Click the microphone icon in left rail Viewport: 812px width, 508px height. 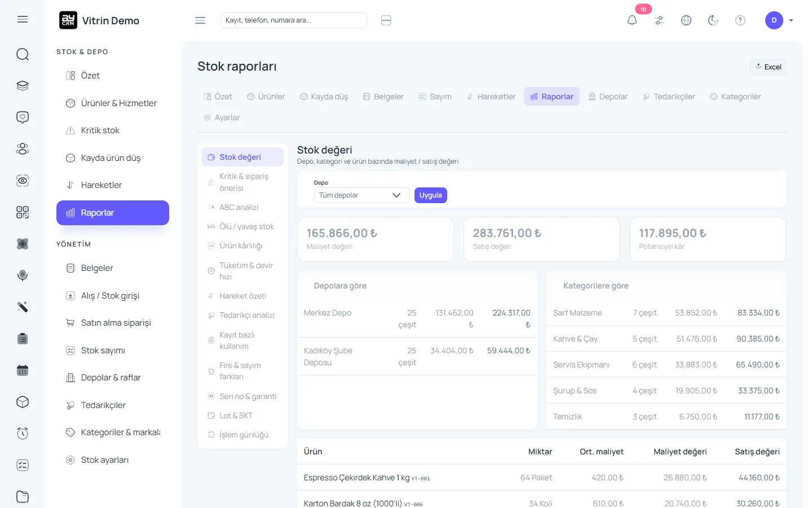coord(23,275)
